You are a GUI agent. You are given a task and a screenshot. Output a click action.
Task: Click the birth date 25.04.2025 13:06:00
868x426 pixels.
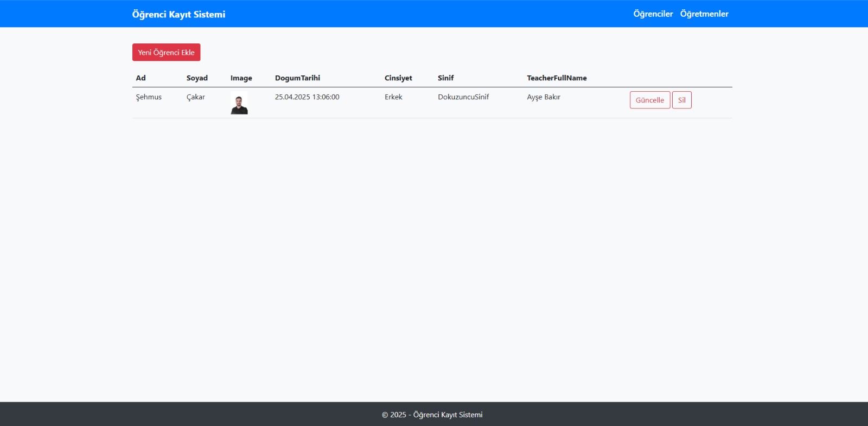point(307,97)
